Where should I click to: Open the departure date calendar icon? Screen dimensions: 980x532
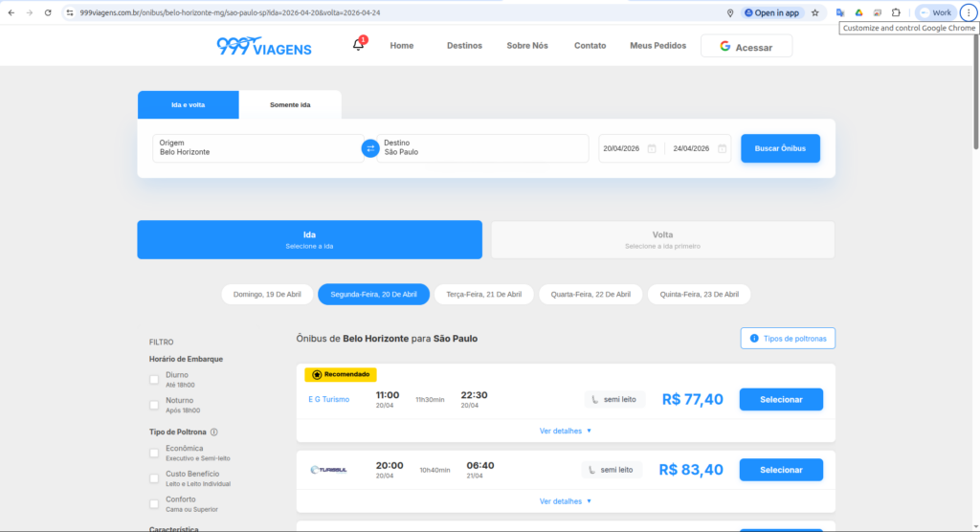click(x=652, y=148)
